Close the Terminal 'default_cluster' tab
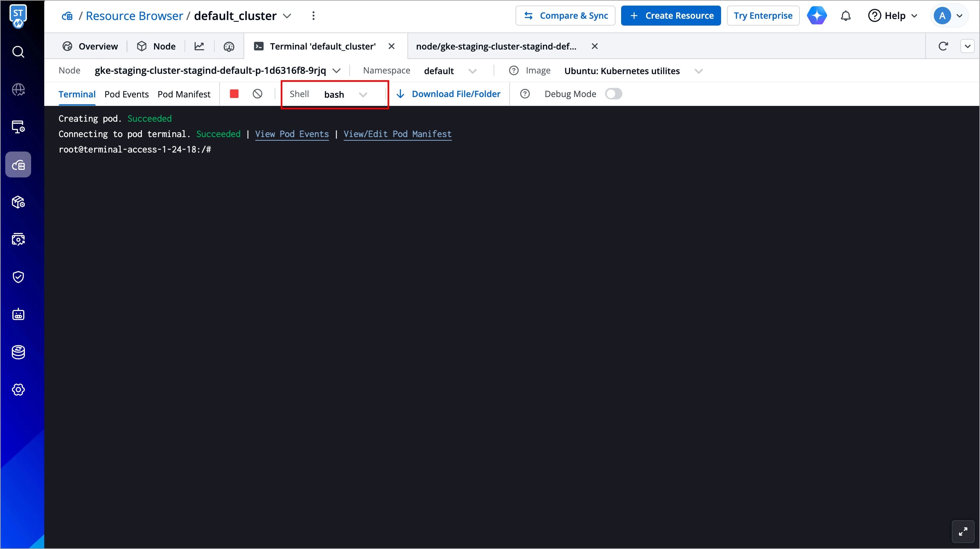980x549 pixels. 391,46
